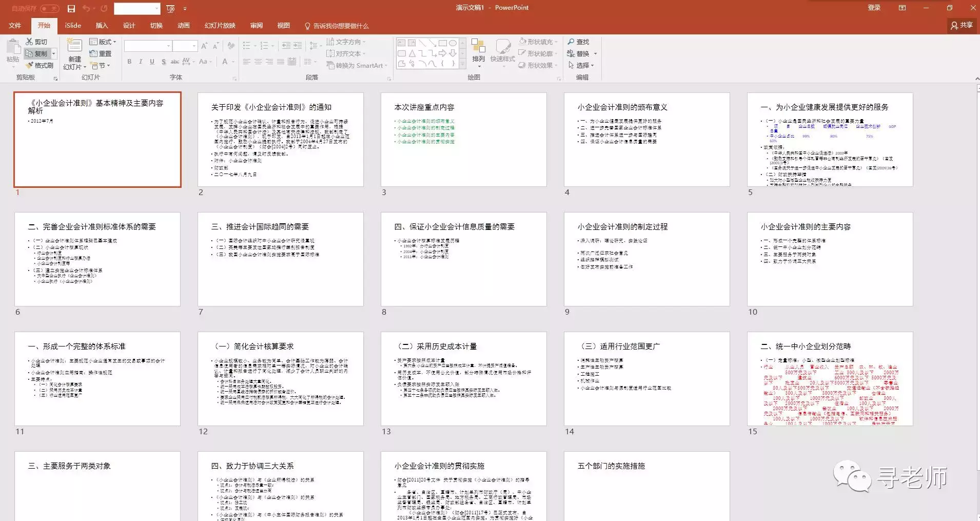Click the Justify text alignment icon
The image size is (980, 521).
[x=281, y=62]
